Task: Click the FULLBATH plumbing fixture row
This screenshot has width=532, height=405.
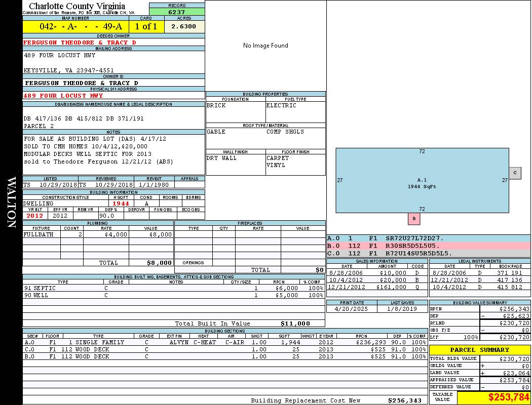Action: click(x=98, y=235)
